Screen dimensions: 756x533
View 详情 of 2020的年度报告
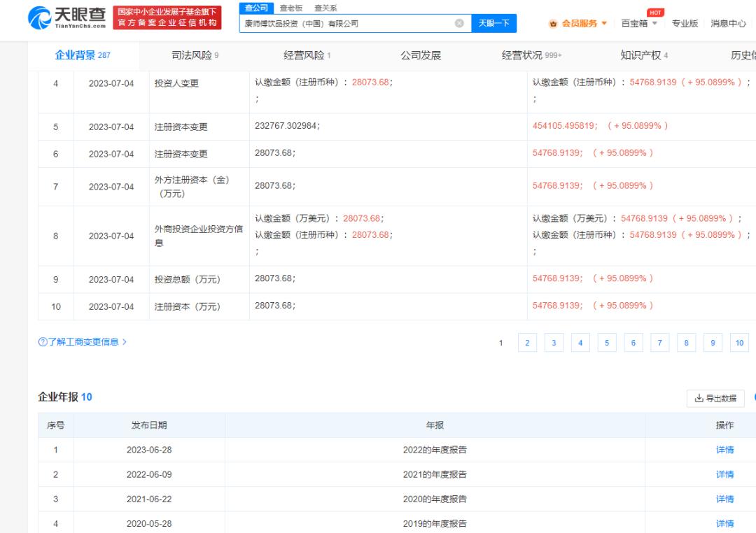click(724, 499)
